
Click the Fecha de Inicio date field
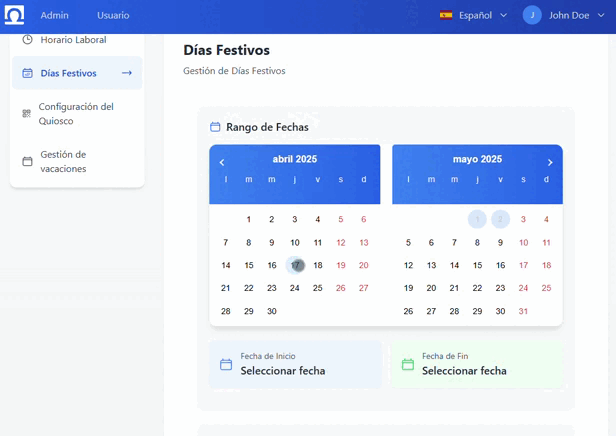click(296, 364)
